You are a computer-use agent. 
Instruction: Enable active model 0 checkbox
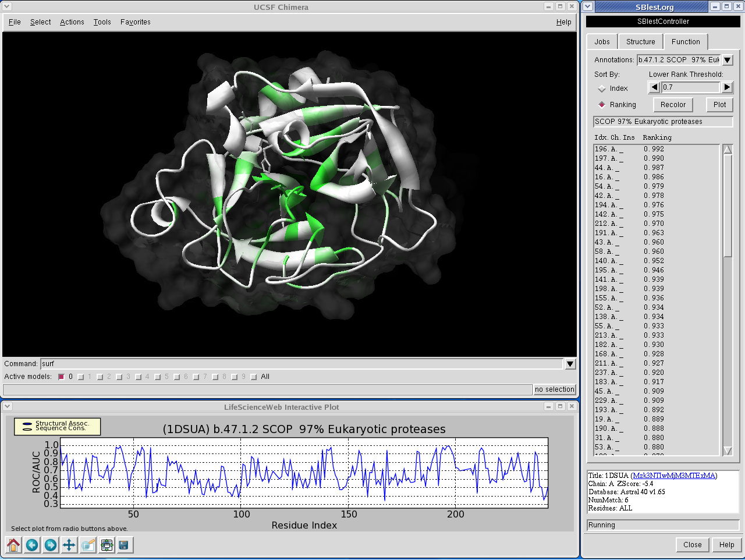[61, 377]
